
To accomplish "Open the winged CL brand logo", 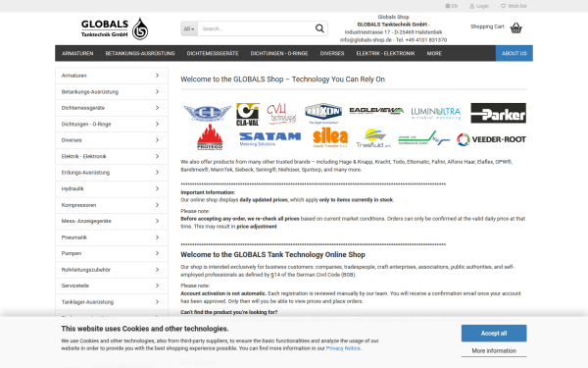I will pos(207,113).
